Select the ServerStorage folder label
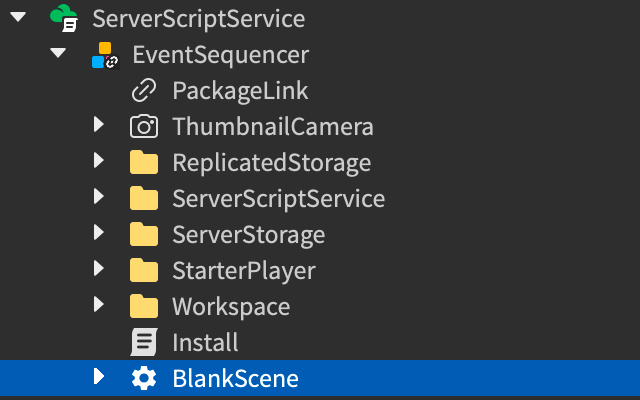This screenshot has width=640, height=400. pyautogui.click(x=248, y=234)
